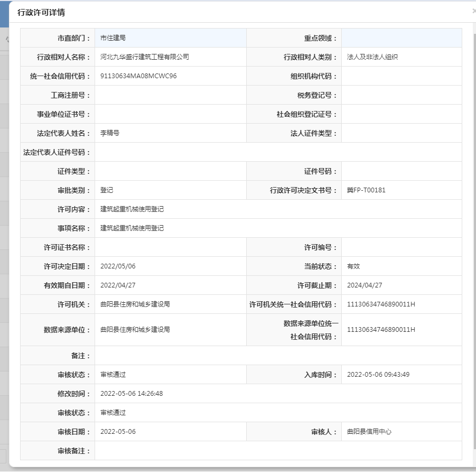Screen dimensions: 476x474
Task: Click the dialog title 行政许可详情
Action: (41, 13)
